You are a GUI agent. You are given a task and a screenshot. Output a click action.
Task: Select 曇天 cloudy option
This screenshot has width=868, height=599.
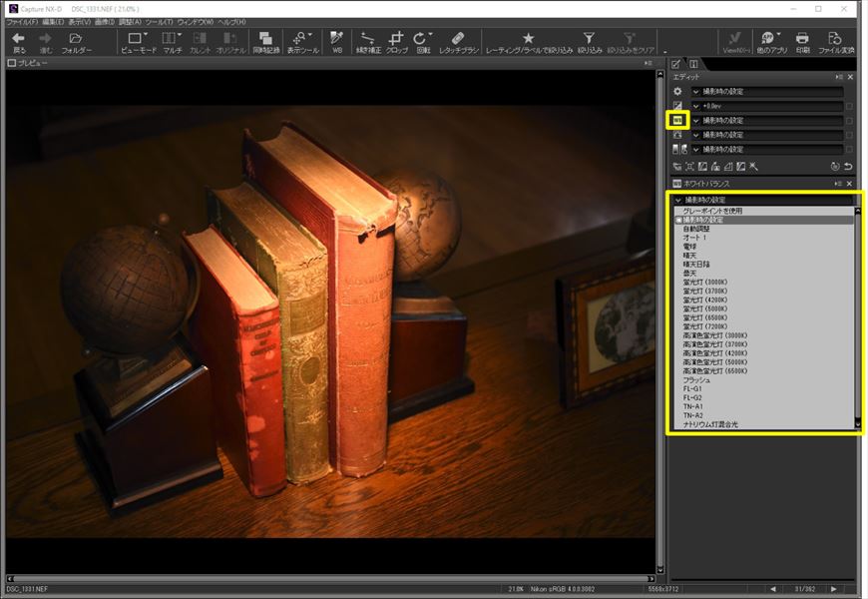pyautogui.click(x=764, y=274)
